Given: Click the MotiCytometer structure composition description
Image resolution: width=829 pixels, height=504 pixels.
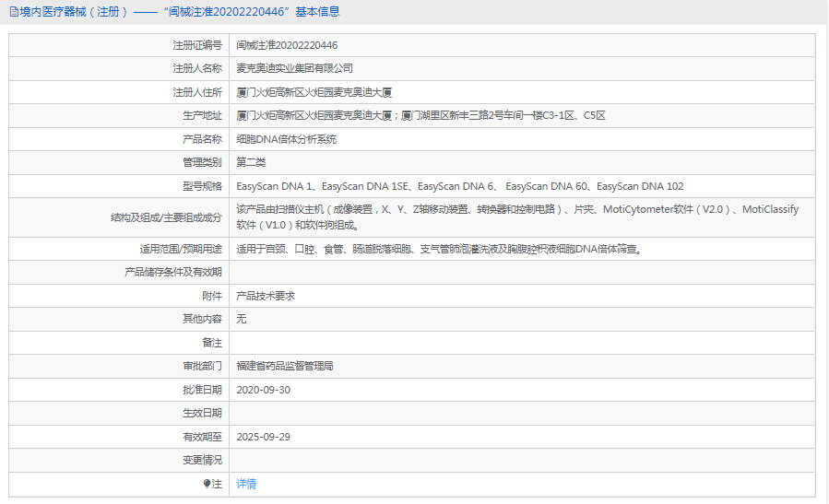Looking at the screenshot, I should pos(517,217).
